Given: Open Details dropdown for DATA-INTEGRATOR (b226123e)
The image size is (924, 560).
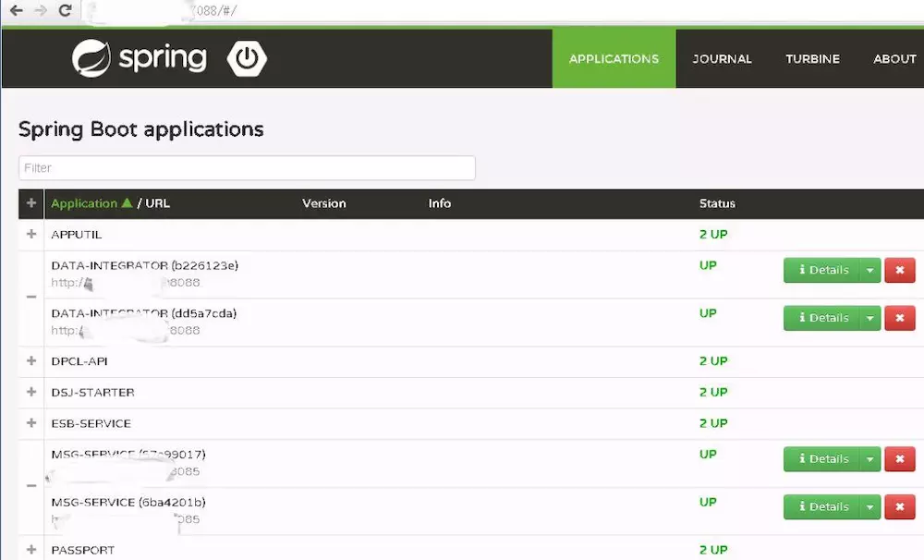Looking at the screenshot, I should tap(869, 270).
